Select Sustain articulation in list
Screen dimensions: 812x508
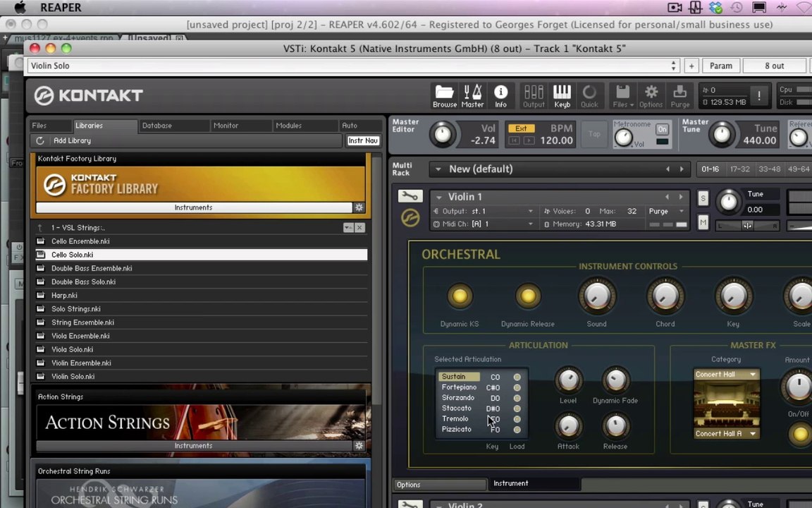tap(458, 376)
